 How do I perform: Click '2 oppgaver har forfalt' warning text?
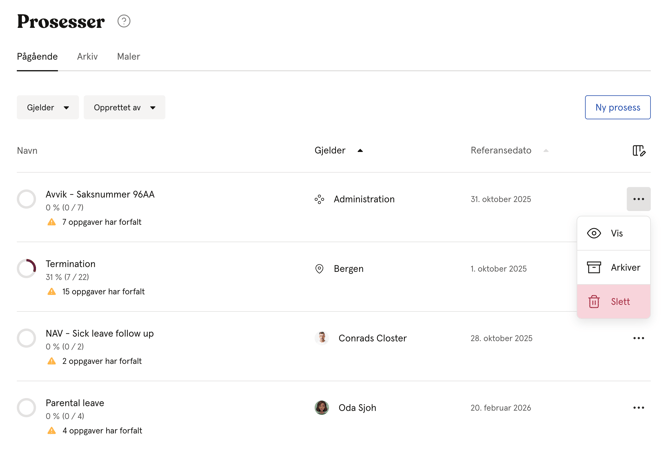pyautogui.click(x=102, y=361)
